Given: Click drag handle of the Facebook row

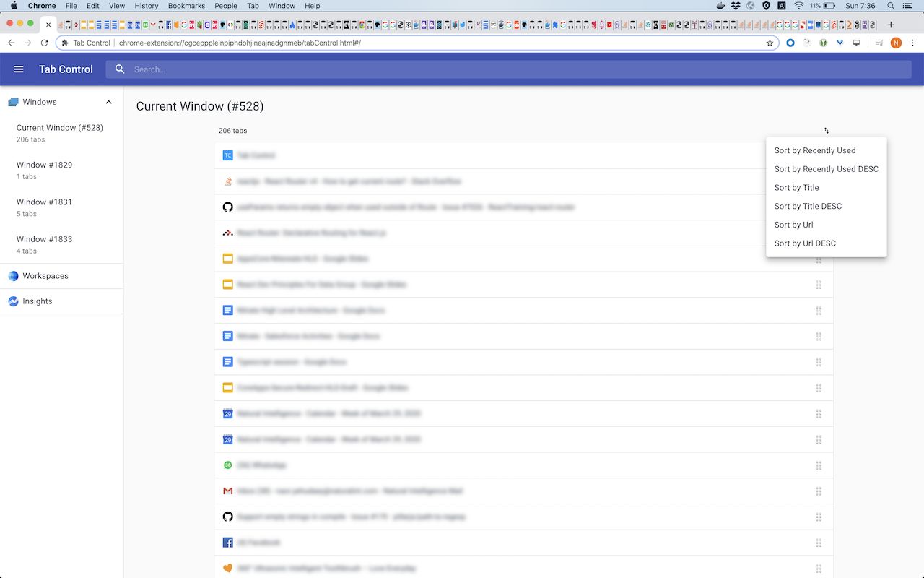Looking at the screenshot, I should pos(819,543).
